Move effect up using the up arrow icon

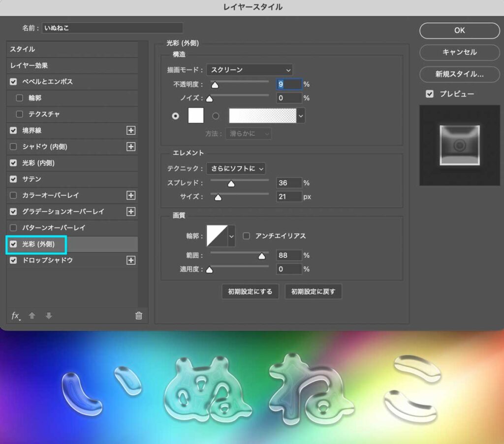[32, 316]
